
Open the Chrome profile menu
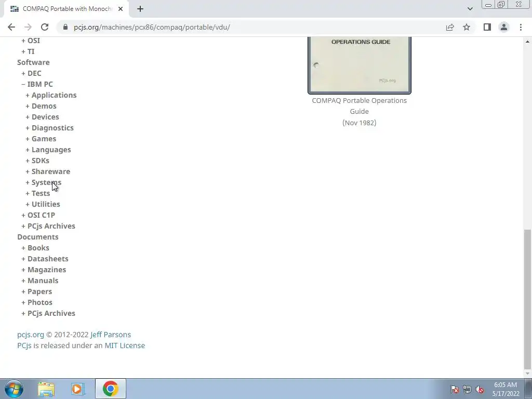coord(504,27)
